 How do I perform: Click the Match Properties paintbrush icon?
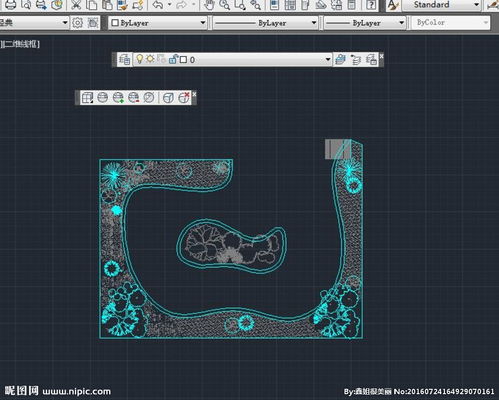[x=122, y=5]
